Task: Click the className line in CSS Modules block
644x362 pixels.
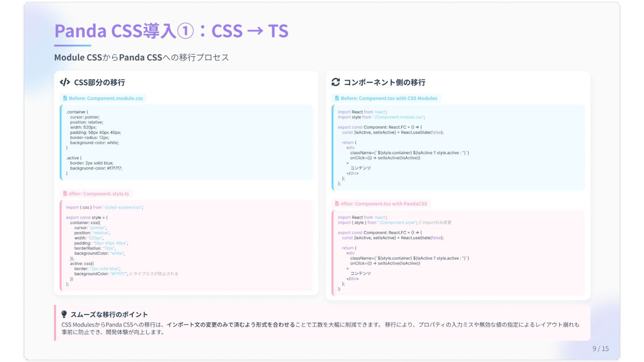Action: click(410, 153)
